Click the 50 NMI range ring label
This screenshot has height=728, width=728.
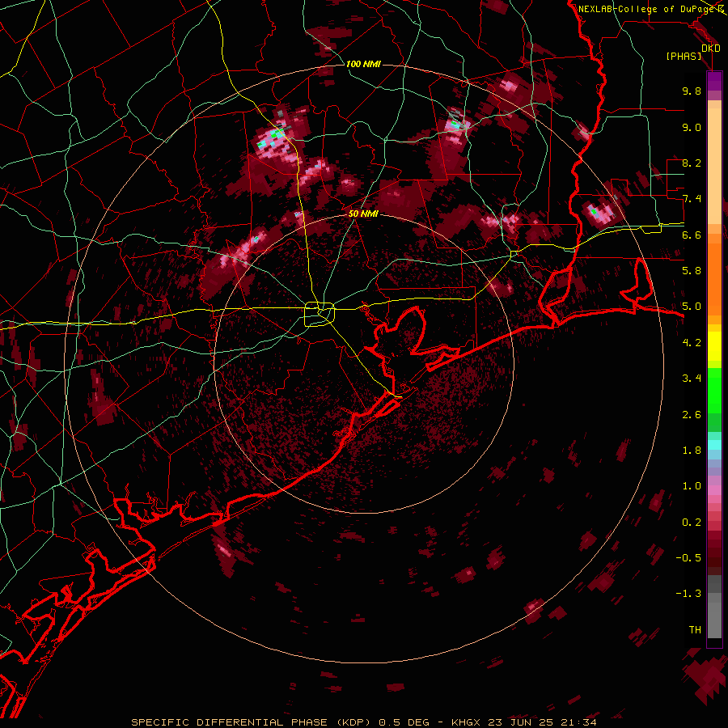[363, 214]
